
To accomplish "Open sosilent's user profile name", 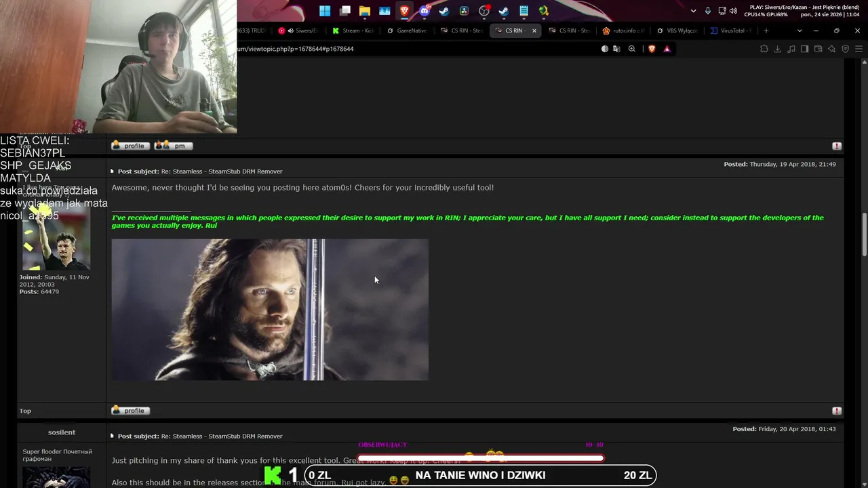I will tap(62, 432).
